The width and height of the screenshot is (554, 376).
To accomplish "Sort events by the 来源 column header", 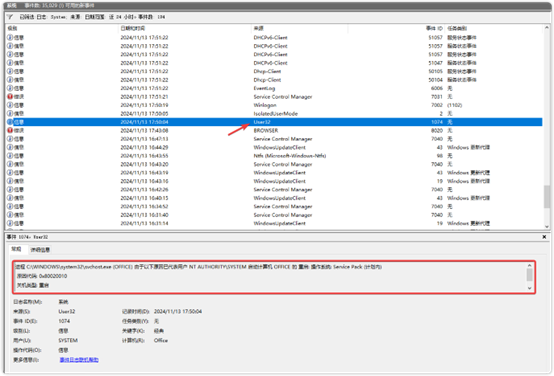I will coord(299,28).
